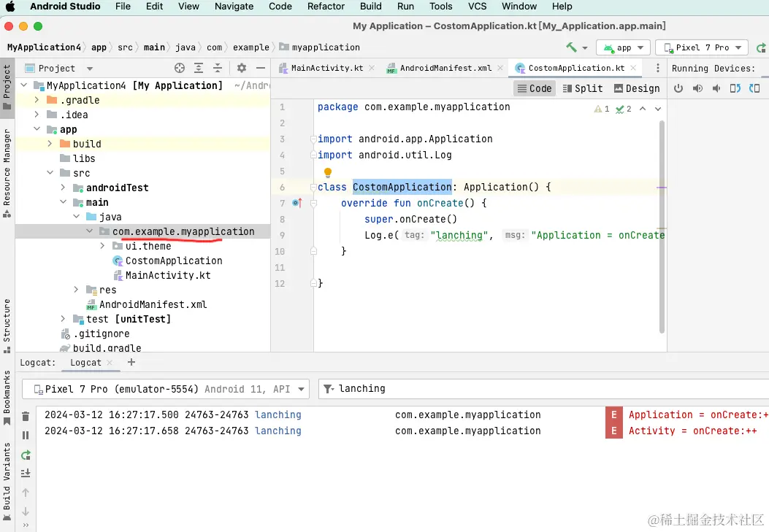Go to next highlighted problem arrow
769x532 pixels.
point(658,109)
